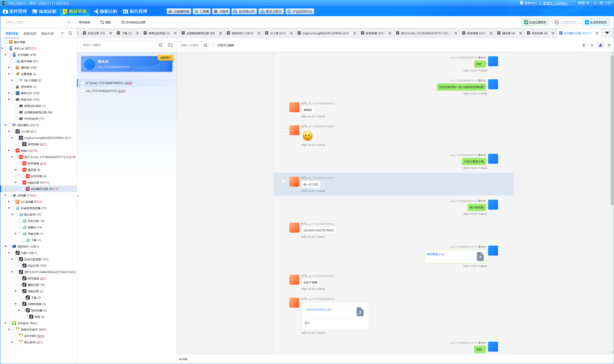Collapse the 即时通讯 (55/19) tree node

click(5, 125)
